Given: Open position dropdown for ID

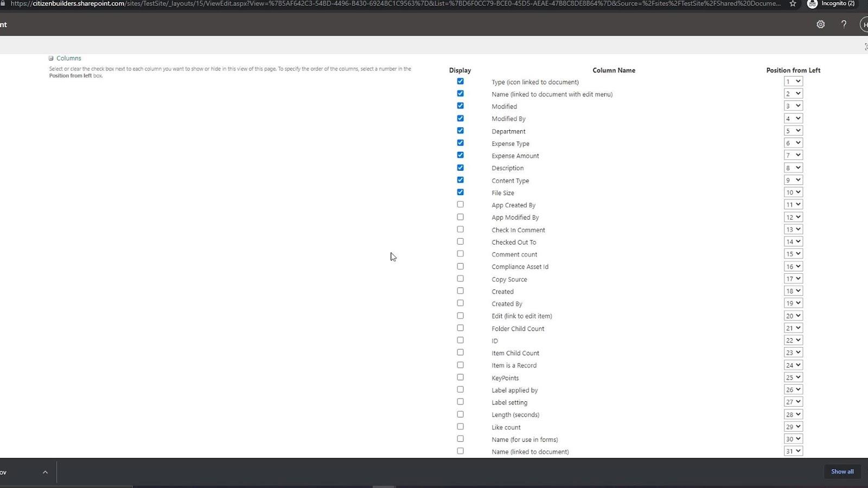Looking at the screenshot, I should click(793, 341).
